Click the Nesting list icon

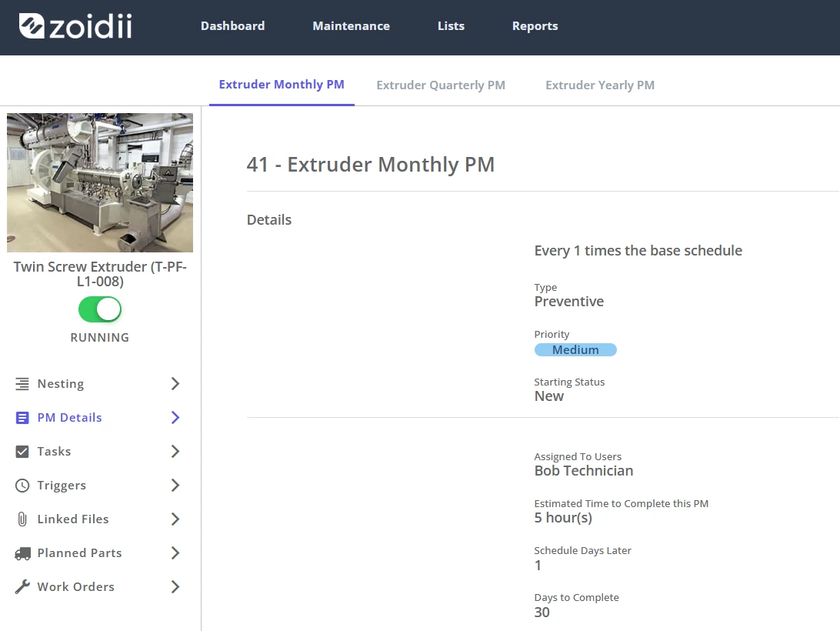[x=22, y=384]
